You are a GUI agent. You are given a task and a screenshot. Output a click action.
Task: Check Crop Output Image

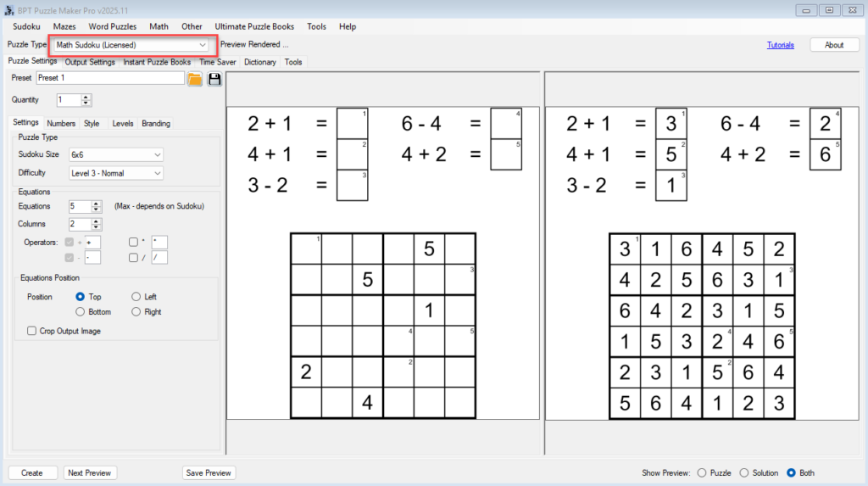click(31, 331)
